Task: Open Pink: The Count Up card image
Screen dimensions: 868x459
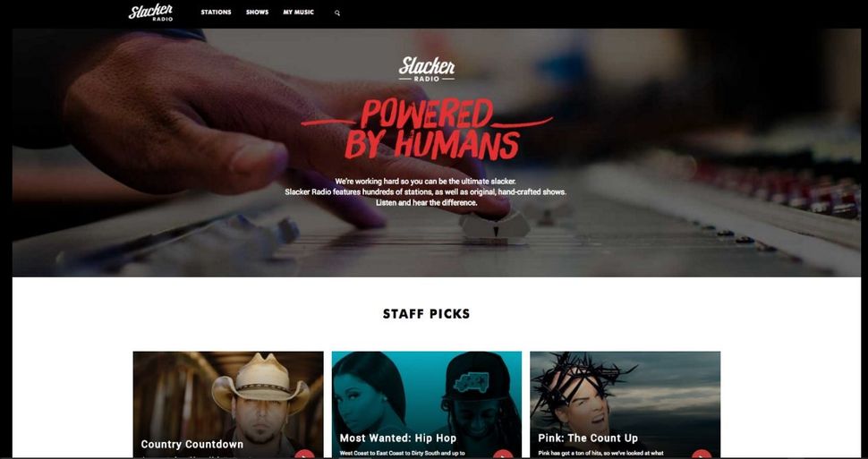Action: 625,404
